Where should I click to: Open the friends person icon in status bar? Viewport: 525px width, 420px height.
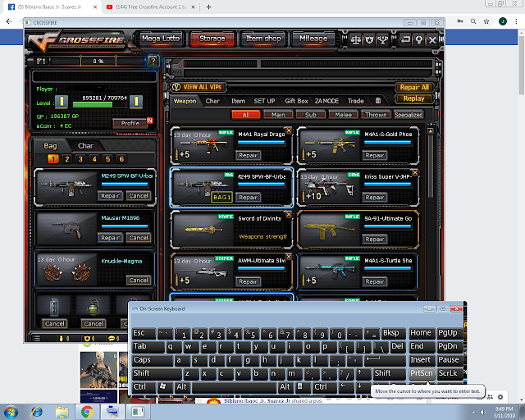[62, 338]
